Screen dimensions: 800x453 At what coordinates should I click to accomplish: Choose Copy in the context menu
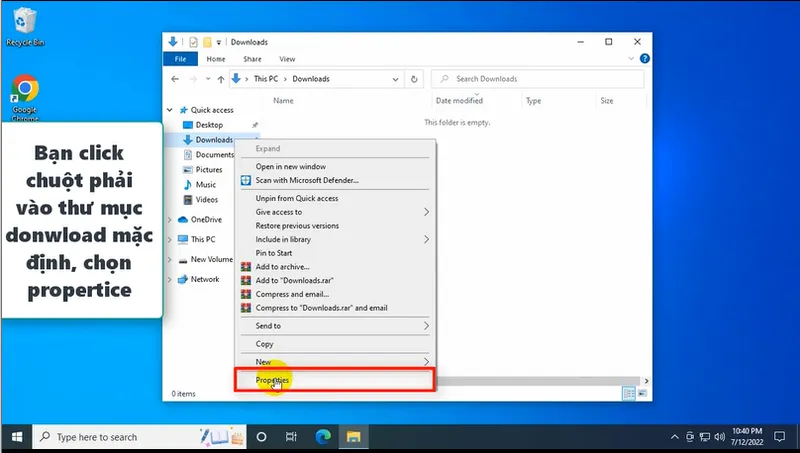[x=335, y=344]
